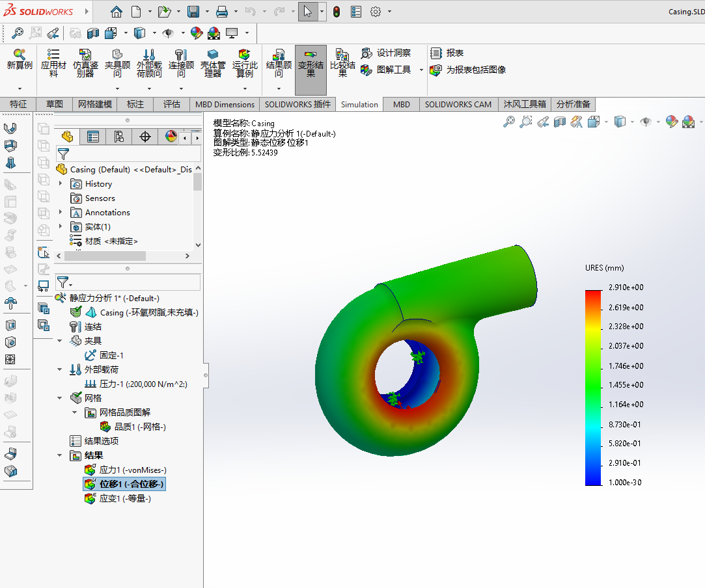Select the ConfigurationManager tab icon
The width and height of the screenshot is (705, 588).
click(x=118, y=137)
